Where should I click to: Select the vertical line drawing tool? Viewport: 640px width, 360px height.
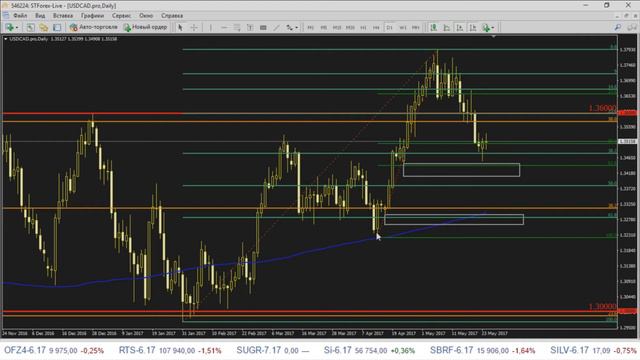pos(211,27)
